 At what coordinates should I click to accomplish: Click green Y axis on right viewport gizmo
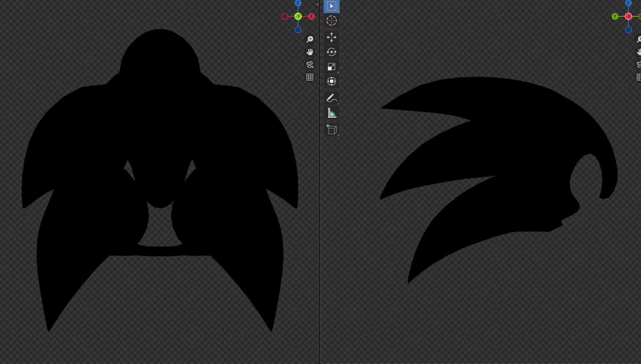pyautogui.click(x=615, y=17)
